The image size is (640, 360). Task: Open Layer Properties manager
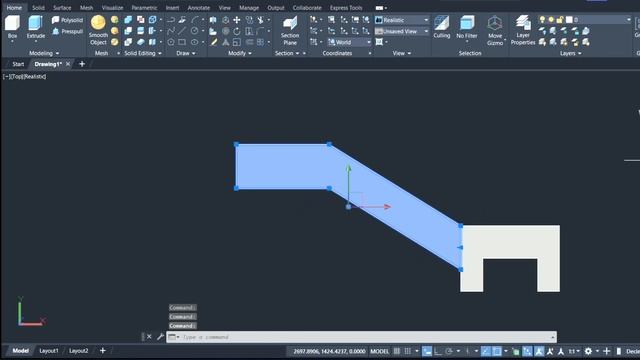(523, 31)
